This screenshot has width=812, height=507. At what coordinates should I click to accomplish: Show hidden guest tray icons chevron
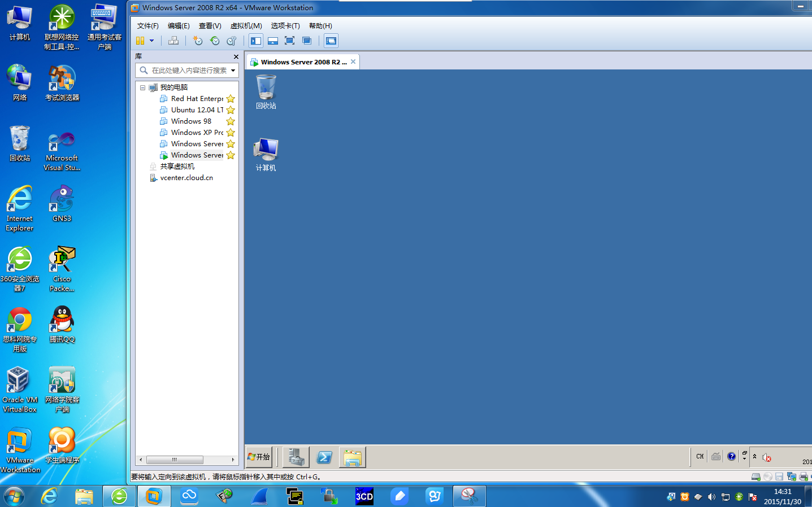pyautogui.click(x=754, y=456)
